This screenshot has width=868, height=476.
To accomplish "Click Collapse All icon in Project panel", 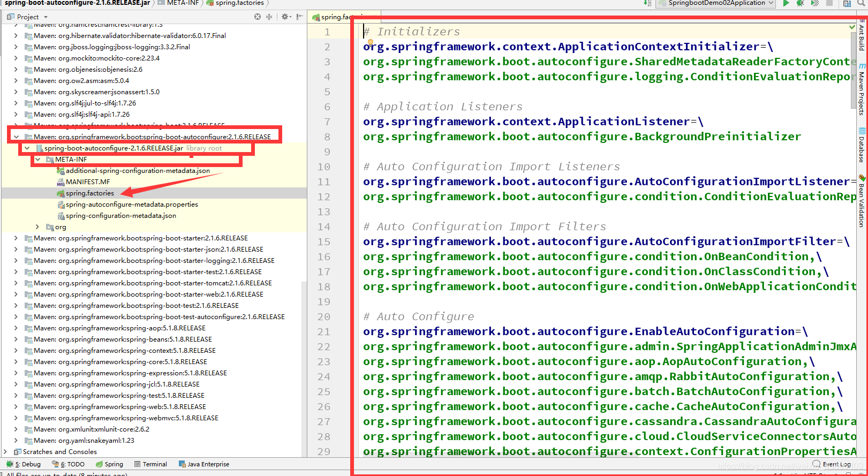I will coord(269,17).
